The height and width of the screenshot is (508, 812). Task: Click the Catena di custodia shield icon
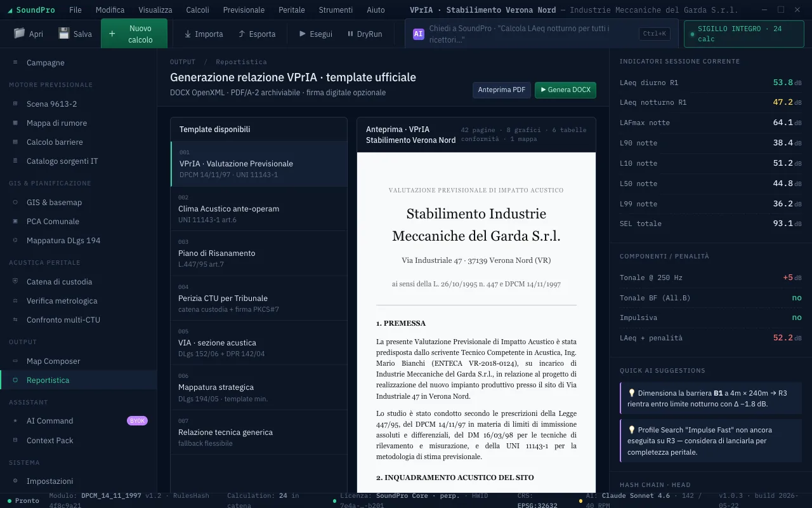pyautogui.click(x=15, y=282)
